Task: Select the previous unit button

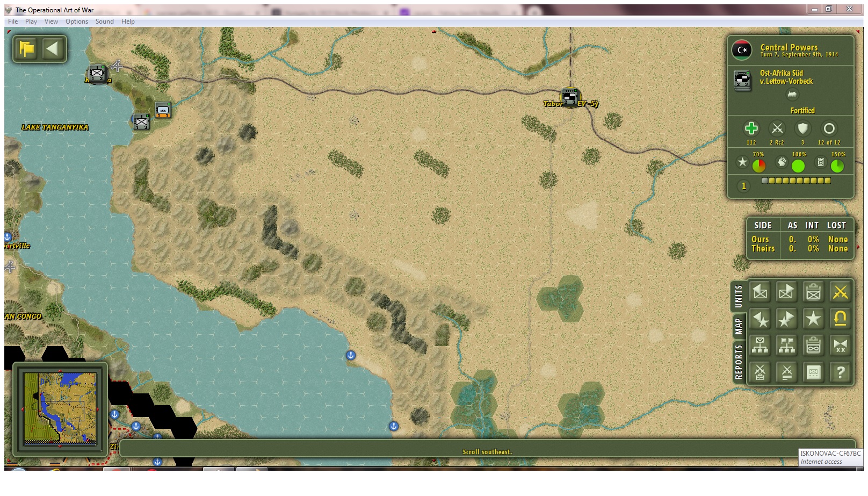Action: pos(760,292)
